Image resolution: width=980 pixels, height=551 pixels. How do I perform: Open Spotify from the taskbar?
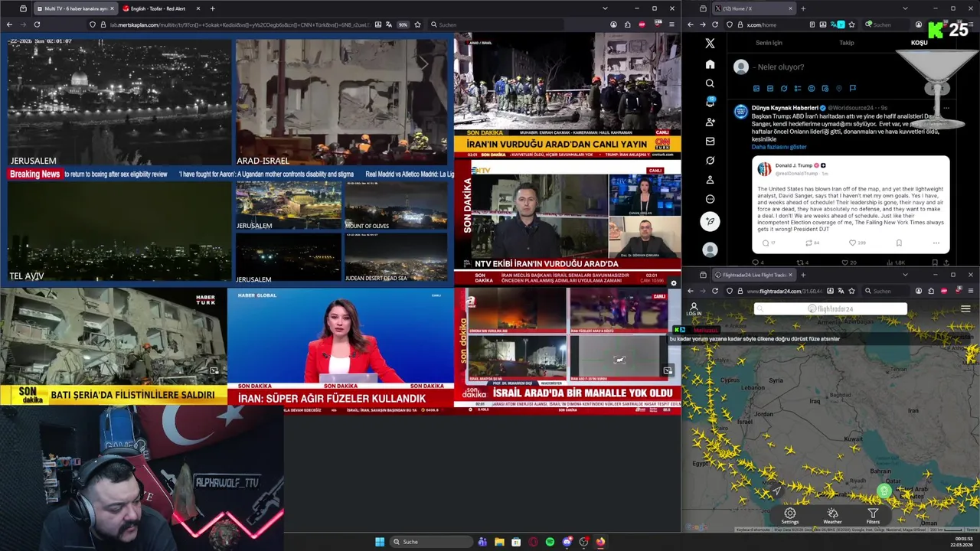pos(550,542)
